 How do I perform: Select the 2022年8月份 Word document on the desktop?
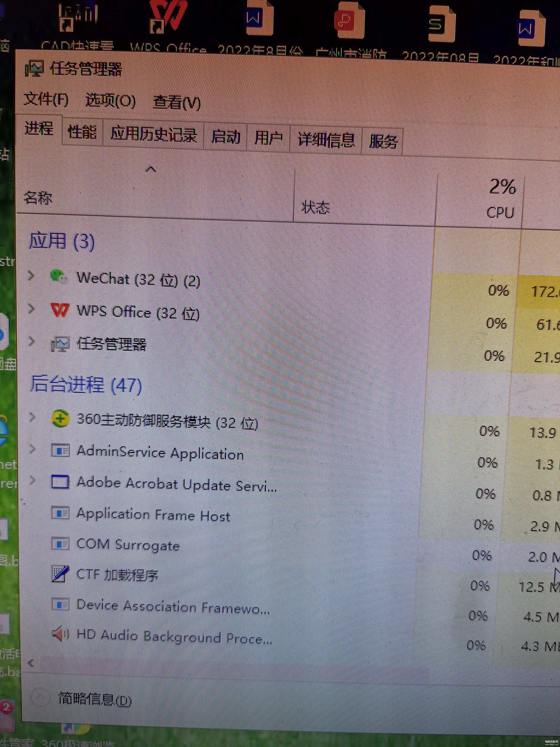tap(259, 18)
